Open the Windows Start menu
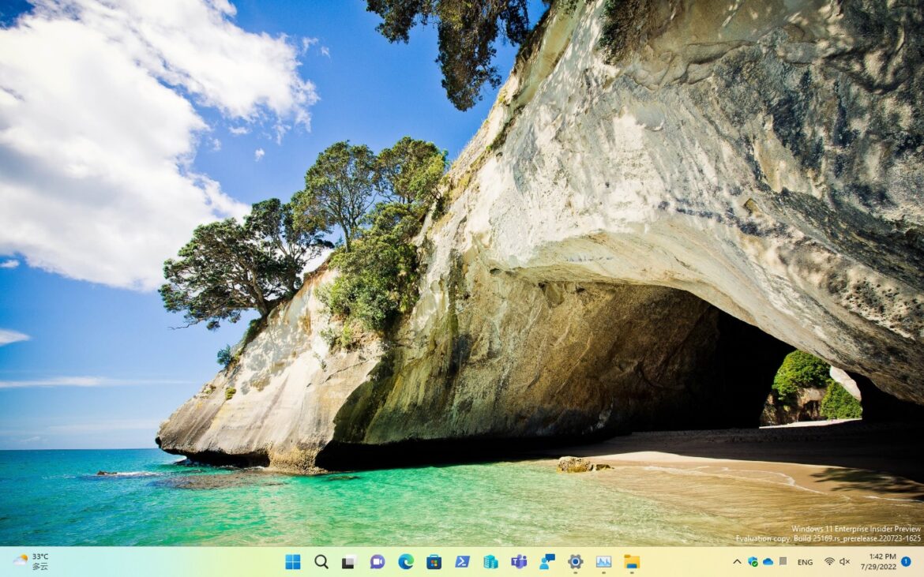Screen dimensions: 924x577 coord(293,561)
